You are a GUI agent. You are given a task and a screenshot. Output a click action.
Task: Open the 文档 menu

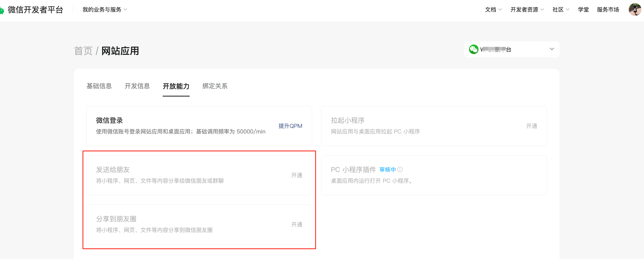[x=493, y=10]
